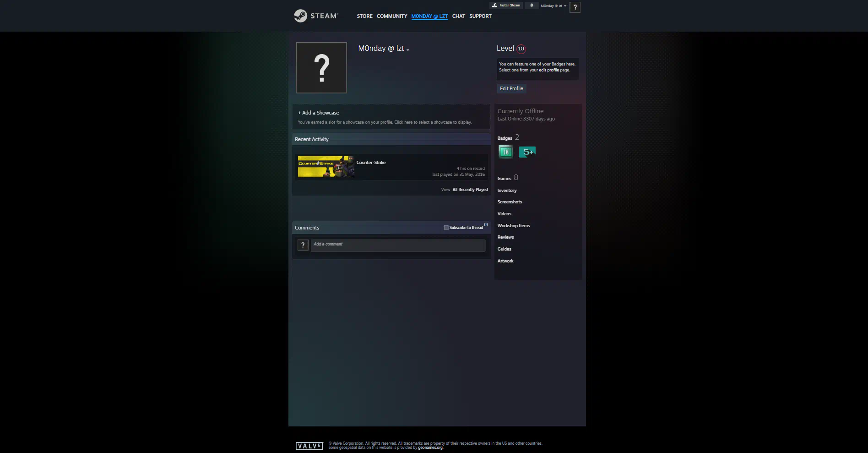Click the header question-mark avatar
The width and height of the screenshot is (868, 453).
click(x=575, y=7)
